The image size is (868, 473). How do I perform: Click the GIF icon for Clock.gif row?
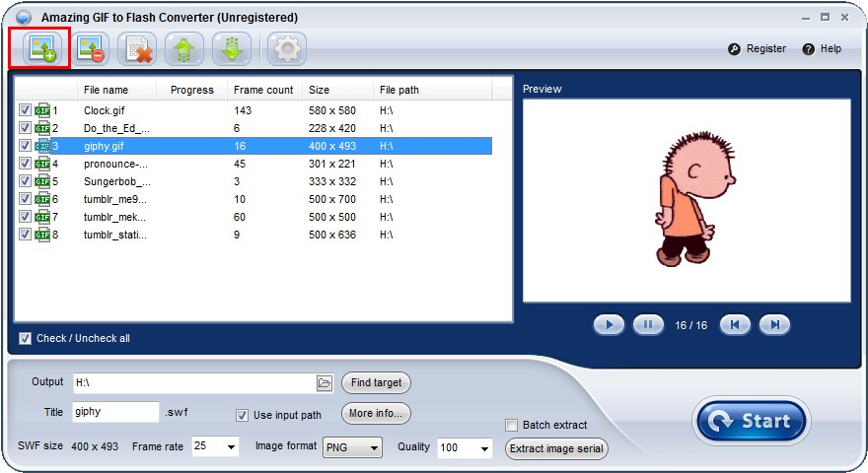(42, 110)
